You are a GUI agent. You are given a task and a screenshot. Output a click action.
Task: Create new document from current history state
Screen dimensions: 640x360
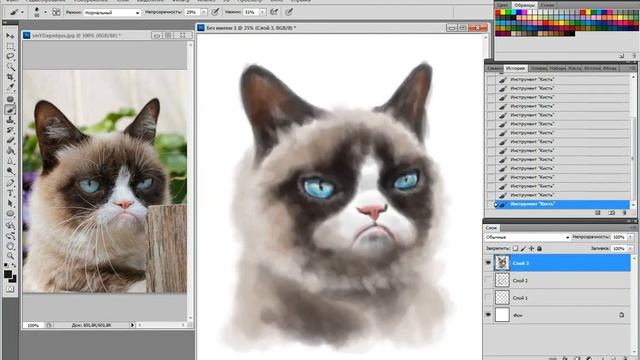click(x=598, y=213)
